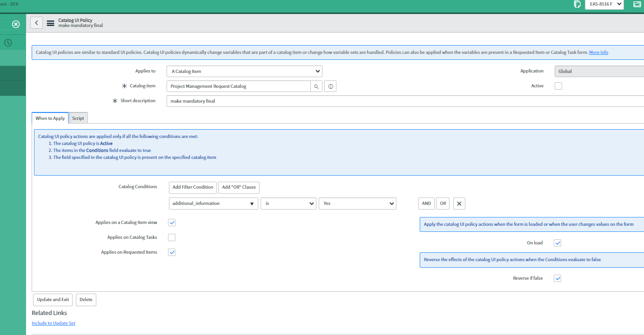Uncheck Applies on Requested Items
This screenshot has width=644, height=335.
click(x=172, y=252)
